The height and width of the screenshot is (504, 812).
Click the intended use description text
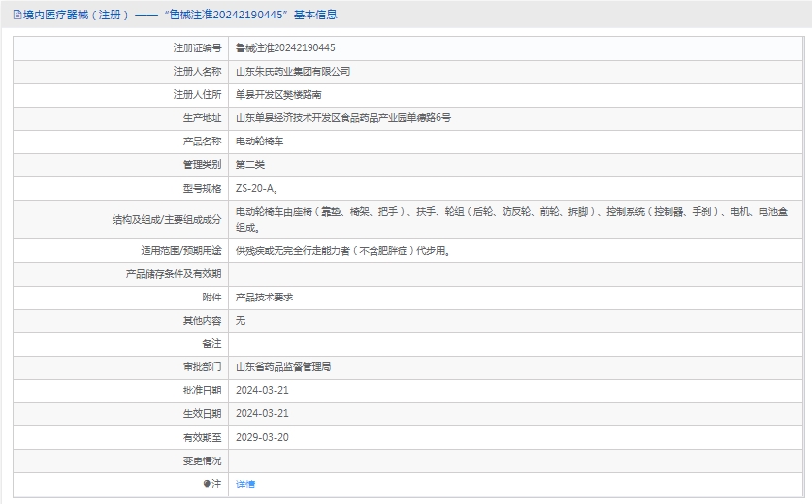pos(342,251)
